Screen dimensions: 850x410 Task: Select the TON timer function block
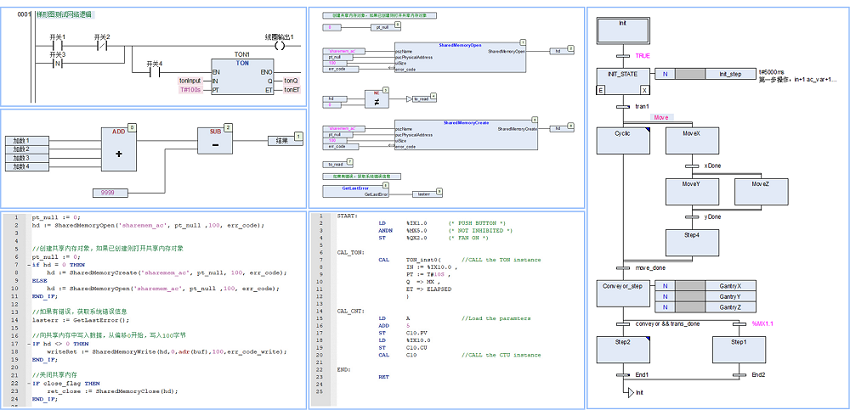click(x=242, y=75)
